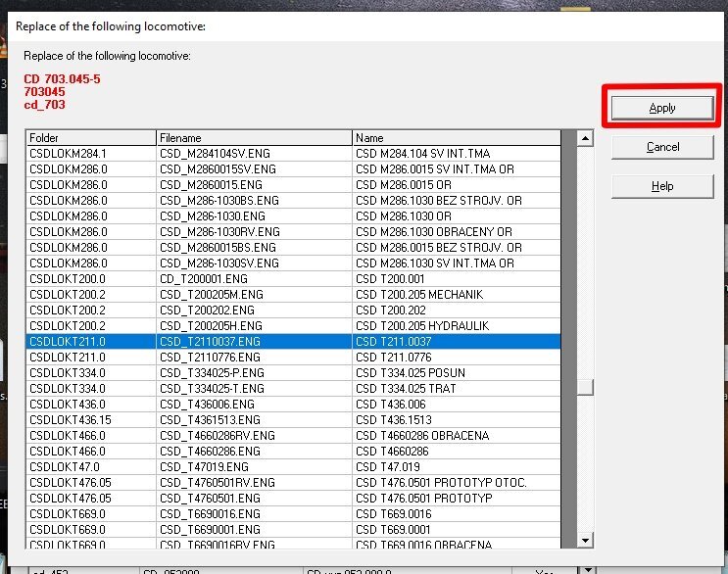Open Help for this dialog
Viewport: 728px width, 574px height.
click(x=661, y=186)
